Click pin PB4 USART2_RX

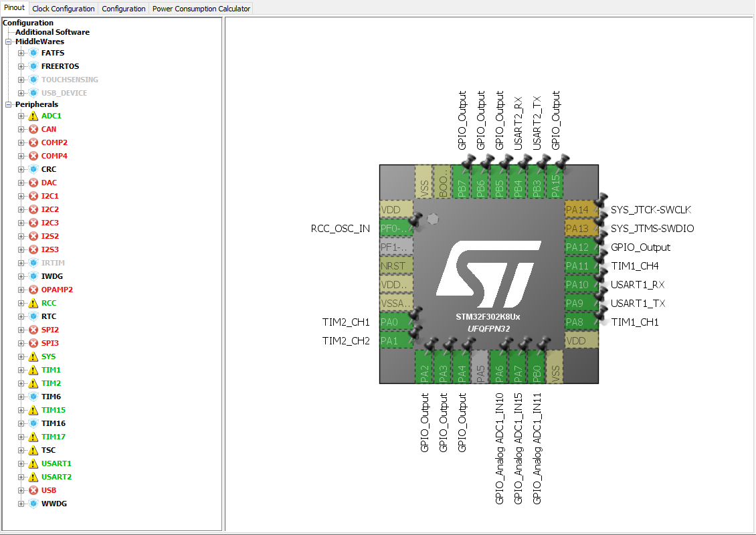pos(518,182)
